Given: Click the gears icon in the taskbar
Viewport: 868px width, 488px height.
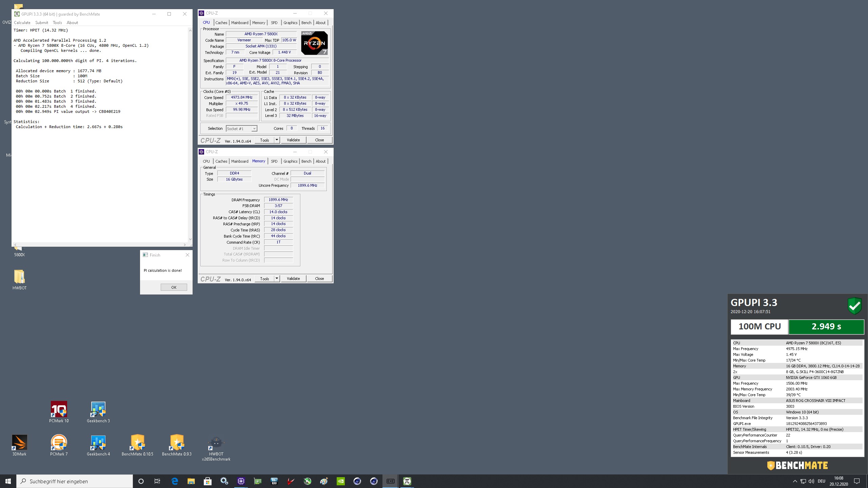Looking at the screenshot, I should click(x=224, y=481).
